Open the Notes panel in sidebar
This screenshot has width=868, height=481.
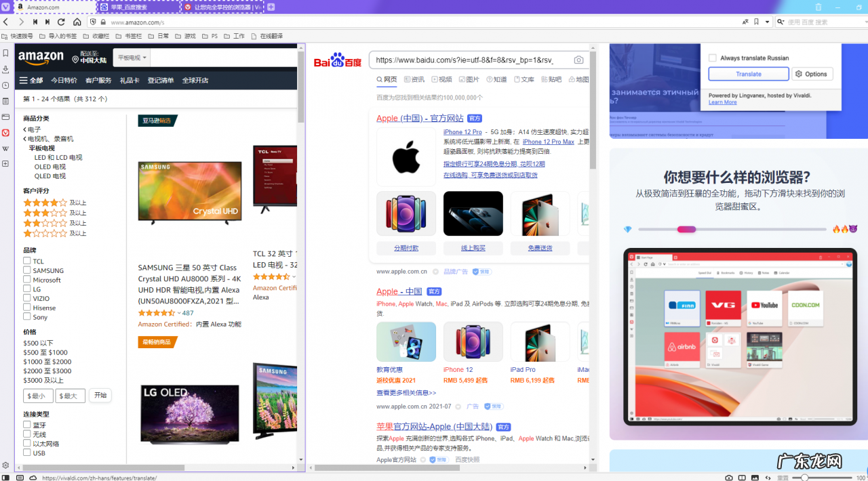6,101
